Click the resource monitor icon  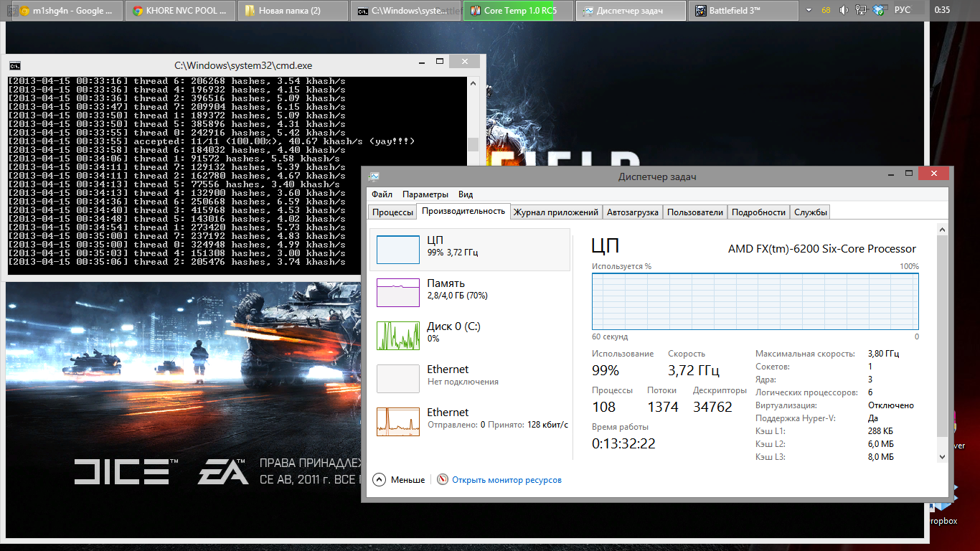click(443, 479)
